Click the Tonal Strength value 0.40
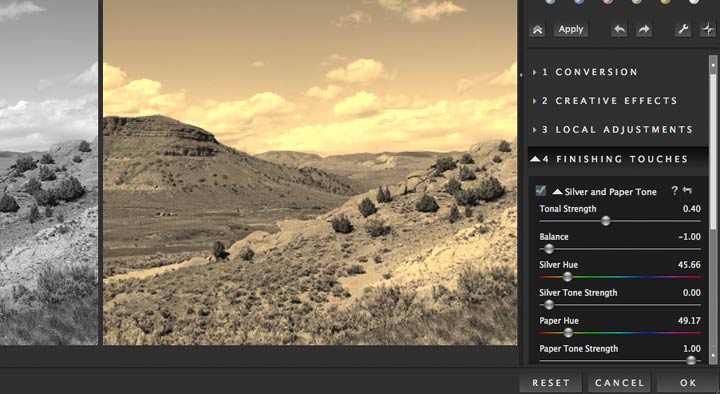This screenshot has width=720, height=394. (x=692, y=209)
